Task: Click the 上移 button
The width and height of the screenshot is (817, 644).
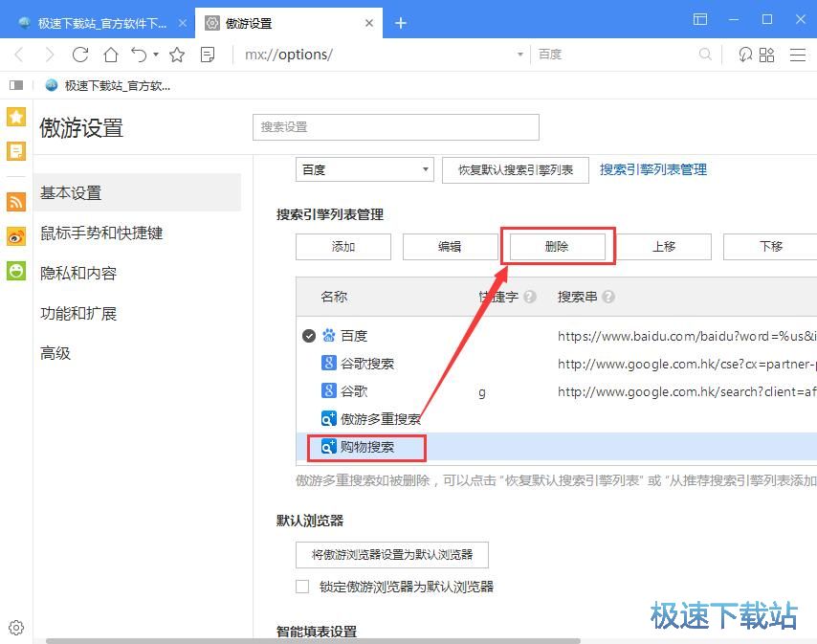Action: 664,247
